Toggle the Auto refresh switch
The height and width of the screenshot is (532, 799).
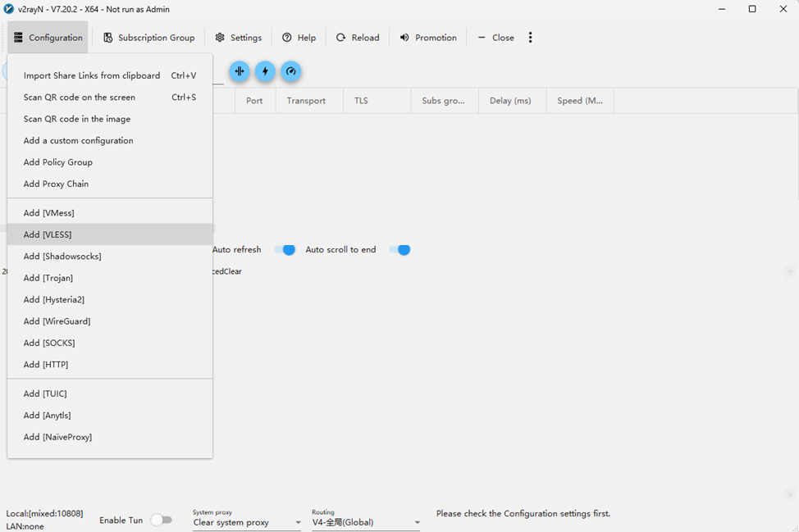point(285,250)
